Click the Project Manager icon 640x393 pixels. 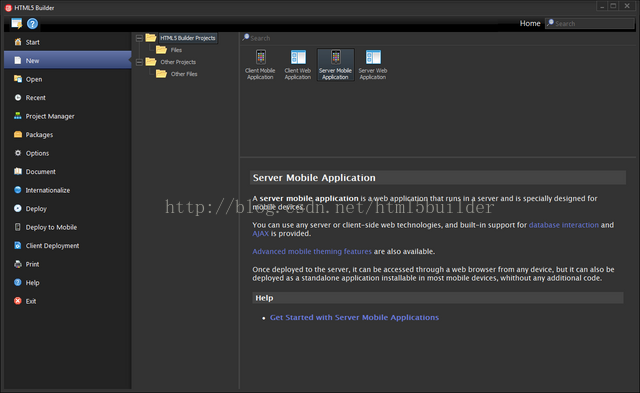tap(18, 116)
